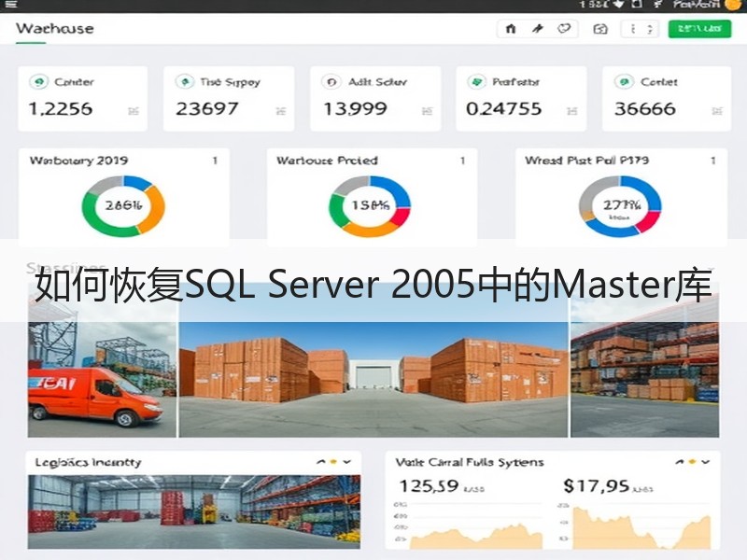747x560 pixels.
Task: Open the warehouse interior image in Legiblics panel
Action: pyautogui.click(x=194, y=511)
